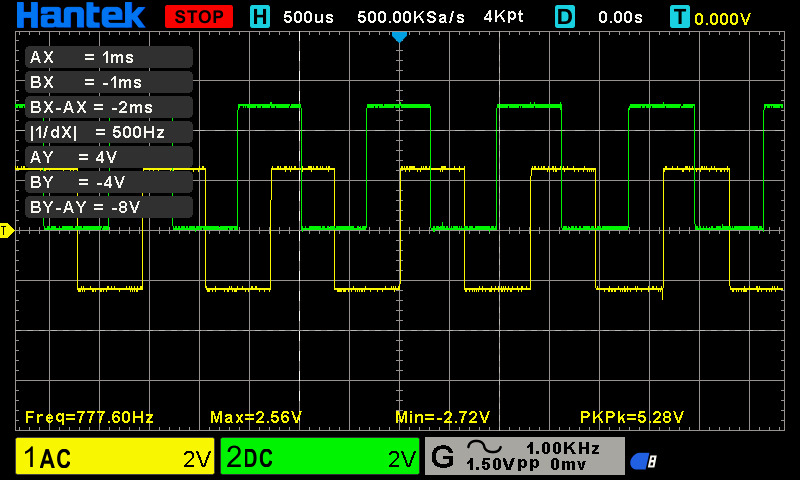The image size is (800, 480).
Task: Select the BY-AY = -8V cursor row
Action: (x=109, y=207)
